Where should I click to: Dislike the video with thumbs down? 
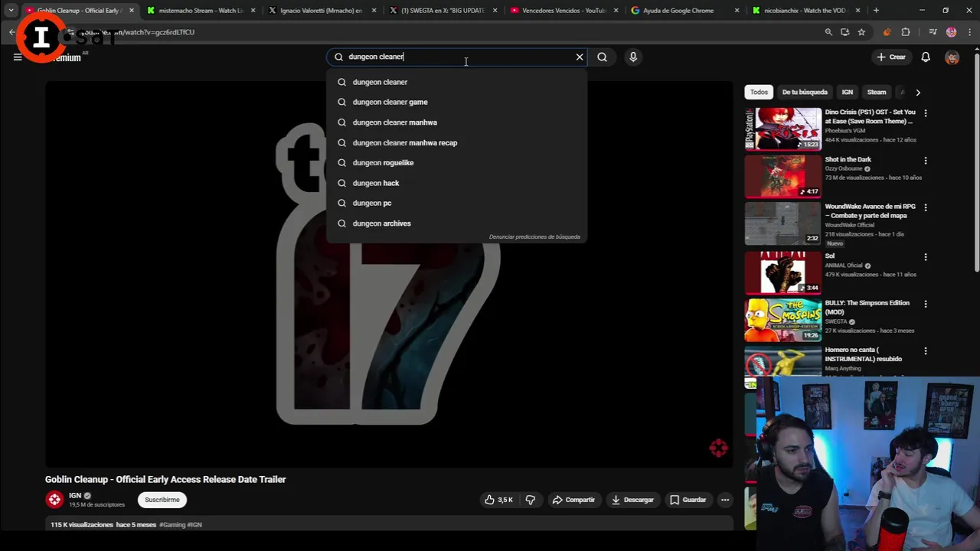(530, 500)
